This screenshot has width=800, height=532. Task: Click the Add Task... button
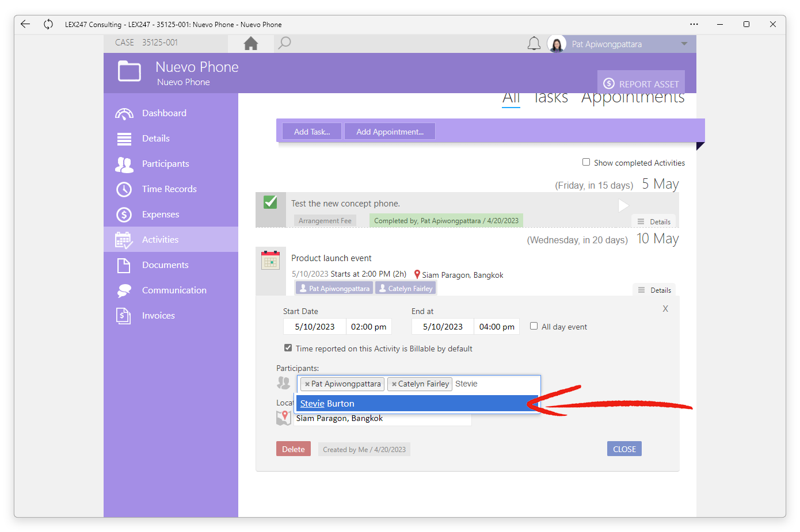coord(312,132)
